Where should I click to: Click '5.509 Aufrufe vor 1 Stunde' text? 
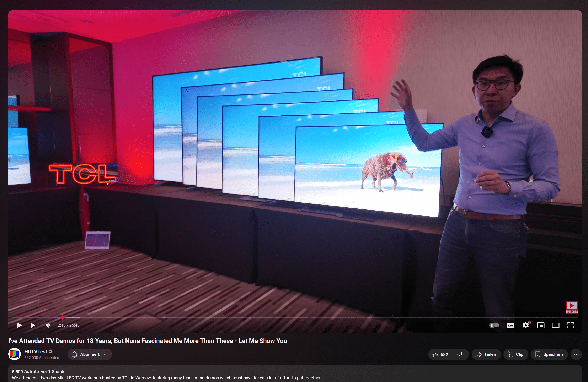click(x=39, y=371)
